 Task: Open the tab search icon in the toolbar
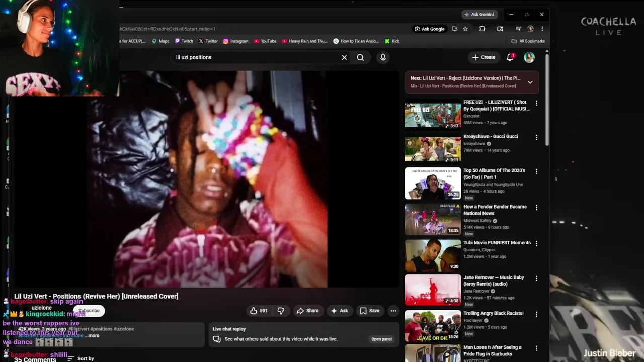500,29
